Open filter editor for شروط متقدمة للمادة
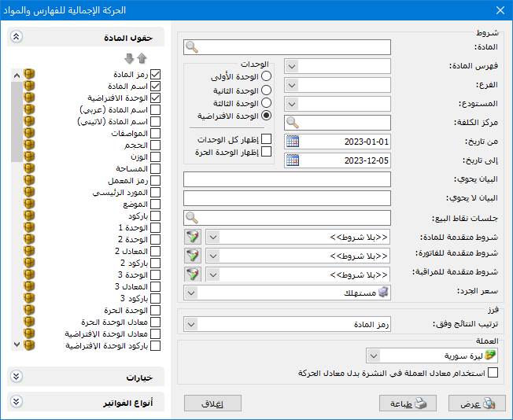 (193, 237)
